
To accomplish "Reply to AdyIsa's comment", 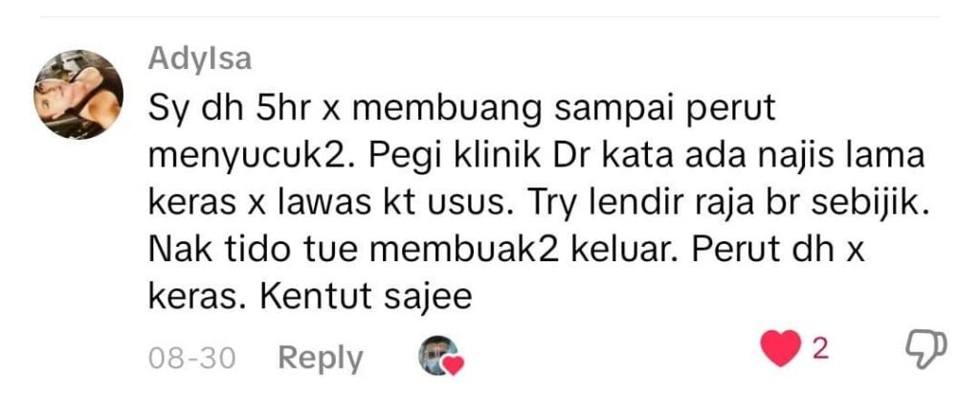I will (x=320, y=359).
